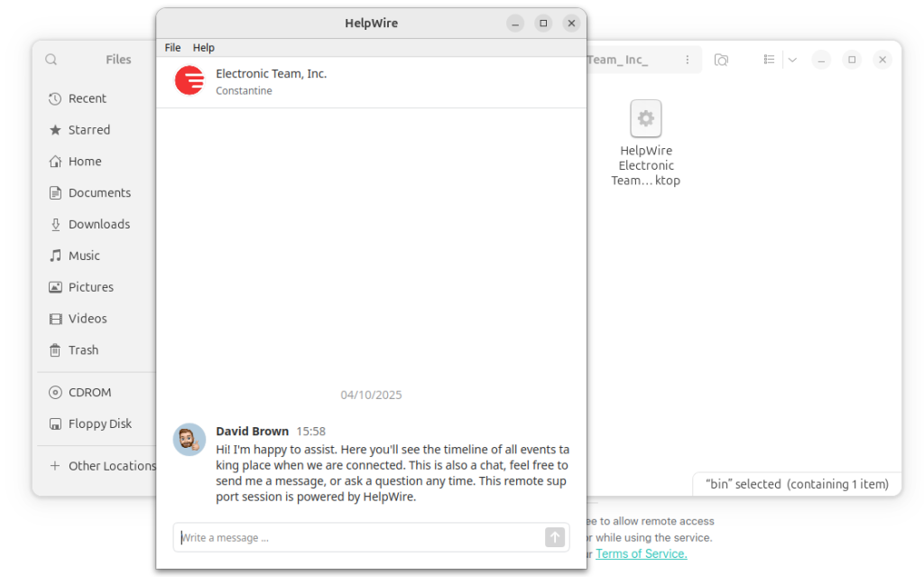The width and height of the screenshot is (924, 577).
Task: Activate the sidebar search magnifier
Action: pos(51,59)
